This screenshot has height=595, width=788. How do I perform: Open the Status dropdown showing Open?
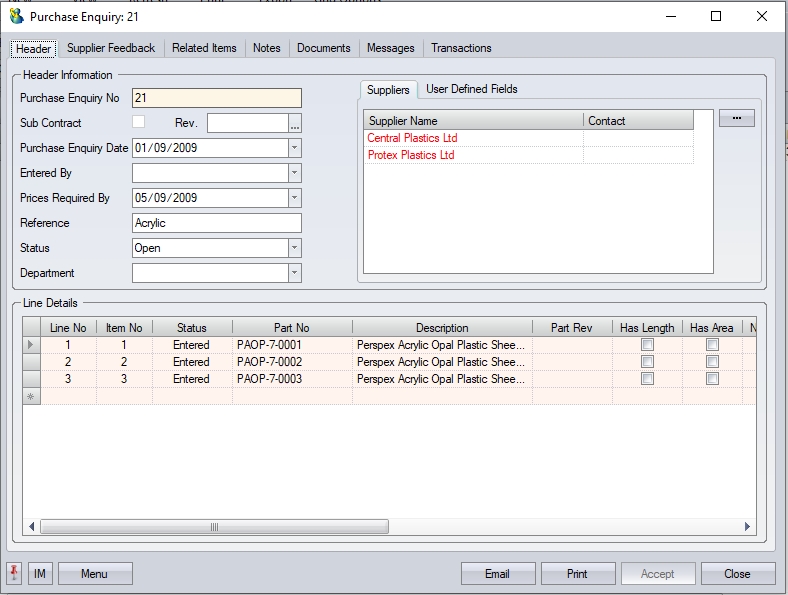pyautogui.click(x=294, y=248)
